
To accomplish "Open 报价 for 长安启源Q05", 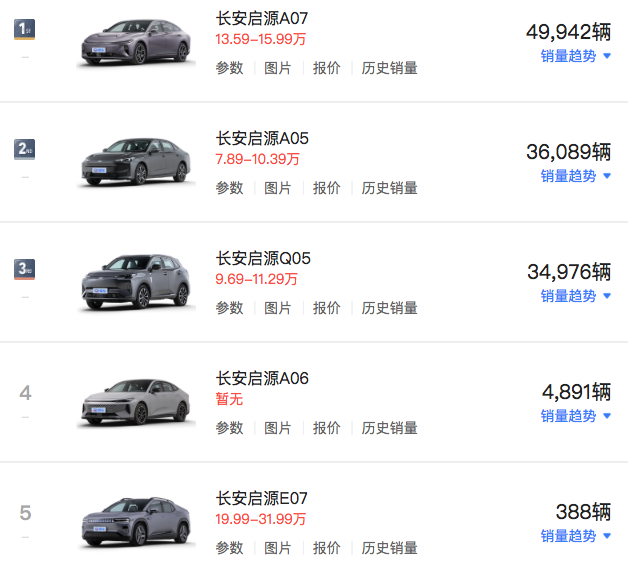I will [327, 308].
